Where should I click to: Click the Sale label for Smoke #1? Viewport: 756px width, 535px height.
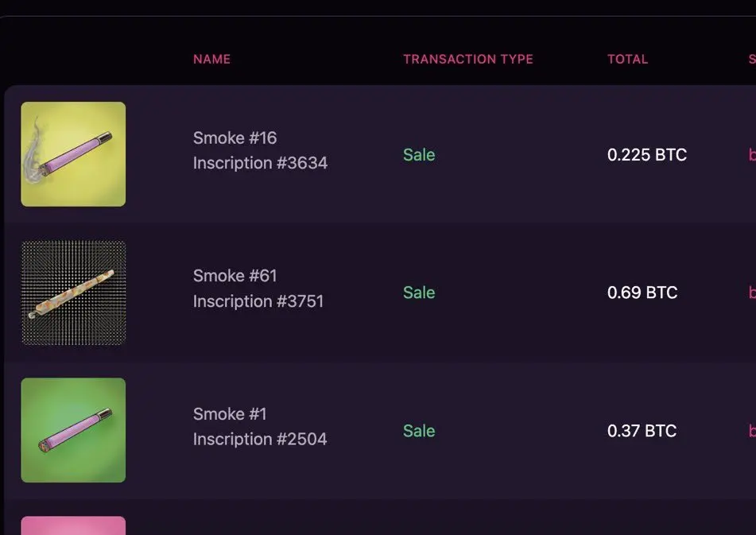pos(419,431)
